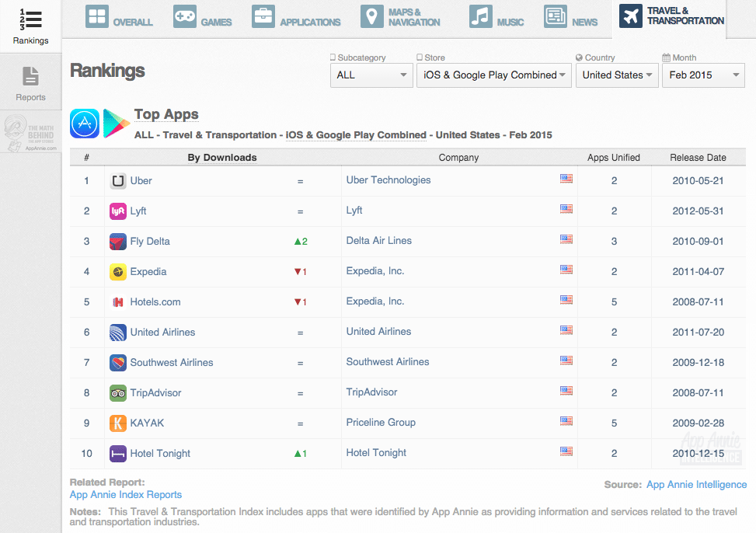Click US flag in Hotel Tonight row
756x533 pixels.
566,451
